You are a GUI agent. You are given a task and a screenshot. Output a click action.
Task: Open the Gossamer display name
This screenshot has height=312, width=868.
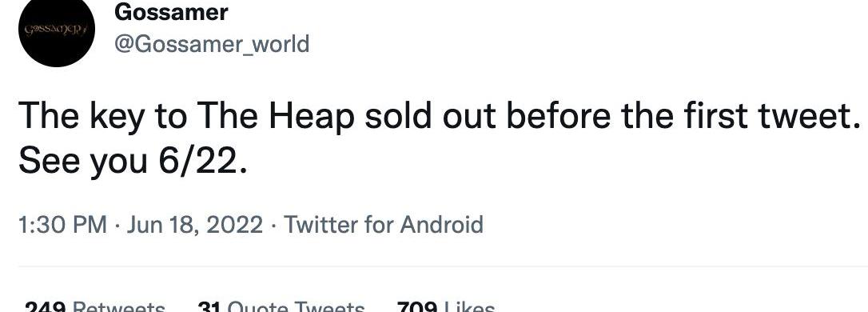(x=171, y=13)
